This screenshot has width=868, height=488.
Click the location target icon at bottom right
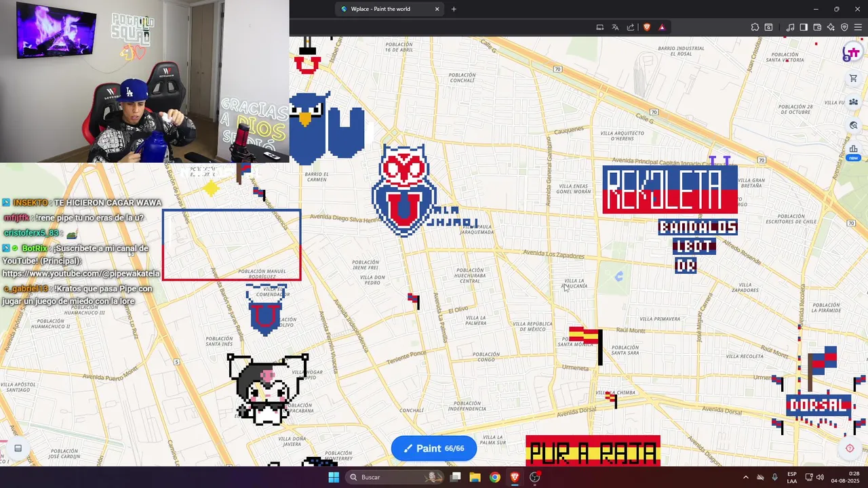[x=850, y=448]
